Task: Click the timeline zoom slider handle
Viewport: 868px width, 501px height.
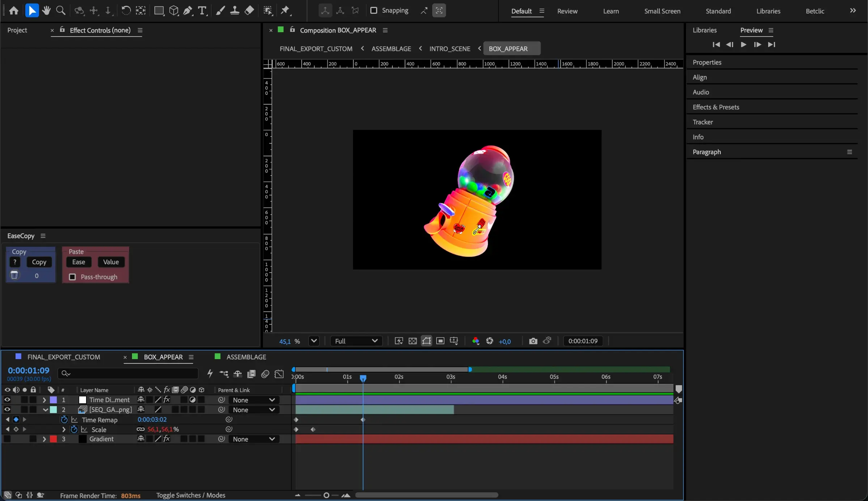Action: pyautogui.click(x=326, y=495)
